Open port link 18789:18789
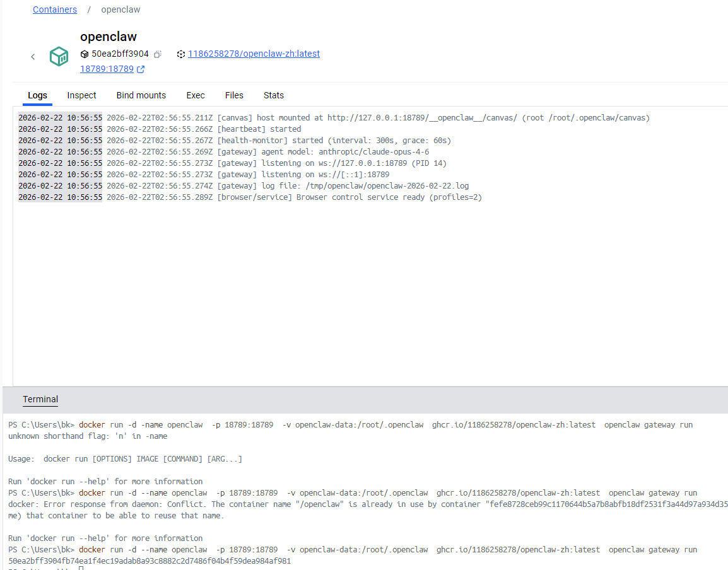The image size is (728, 570). coord(107,69)
